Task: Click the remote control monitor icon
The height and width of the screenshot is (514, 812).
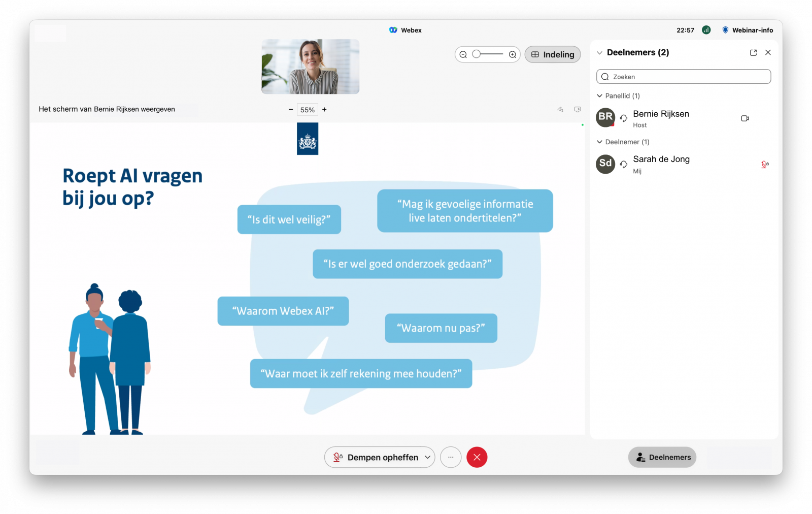Action: (x=578, y=109)
